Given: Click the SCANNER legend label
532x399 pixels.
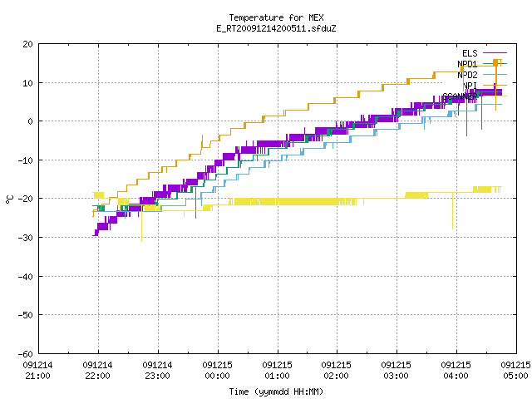Looking at the screenshot, I should click(460, 96).
